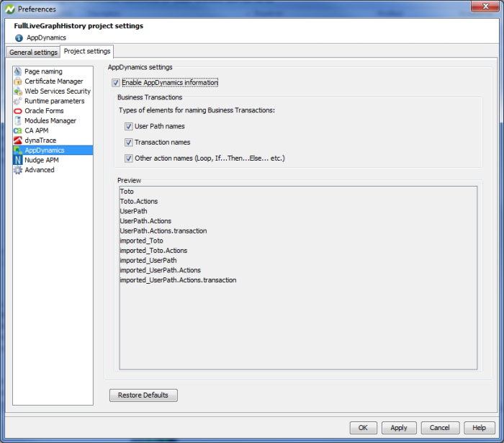Click the Nudge APM icon
The width and height of the screenshot is (504, 443).
(x=18, y=160)
